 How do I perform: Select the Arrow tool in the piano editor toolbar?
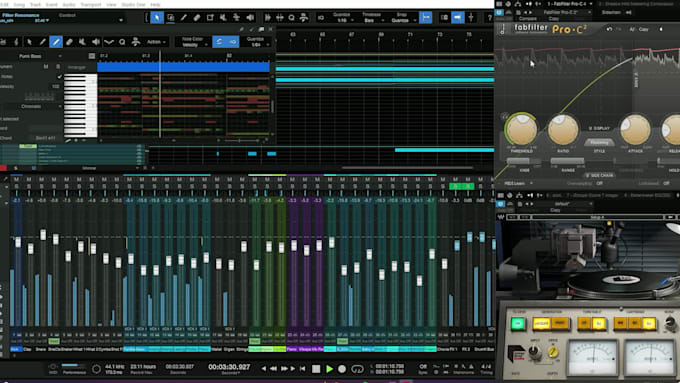tap(29, 42)
